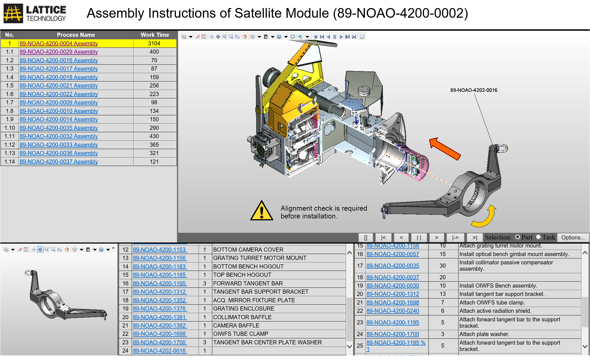590x364 pixels.
Task: Select the Zoom-to-area tool in main viewer toolbar
Action: (231, 37)
